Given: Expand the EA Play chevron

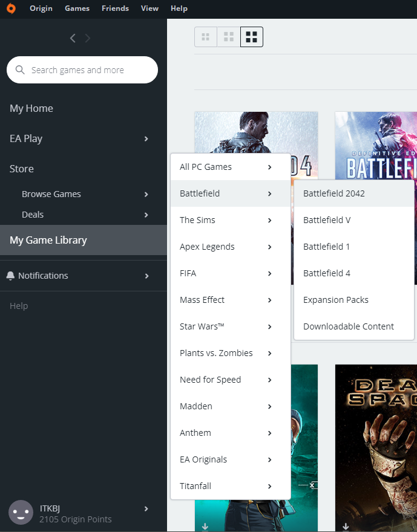Looking at the screenshot, I should point(146,139).
